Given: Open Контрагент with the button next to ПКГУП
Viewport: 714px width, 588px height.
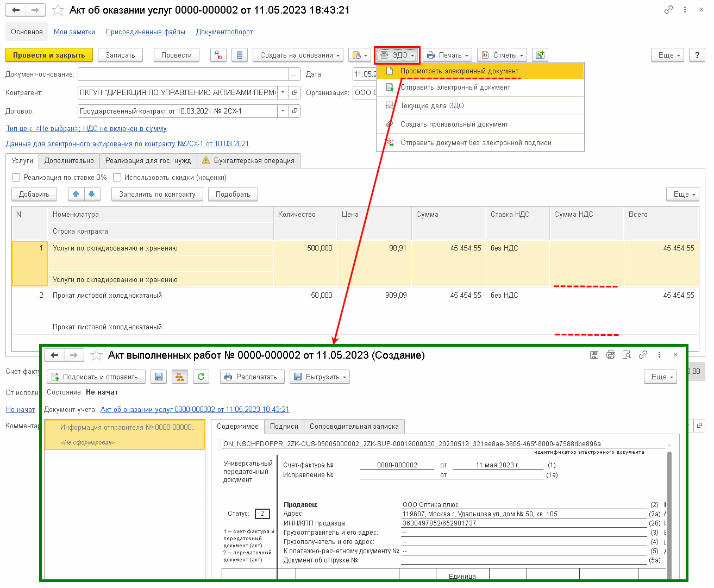Looking at the screenshot, I should 295,92.
